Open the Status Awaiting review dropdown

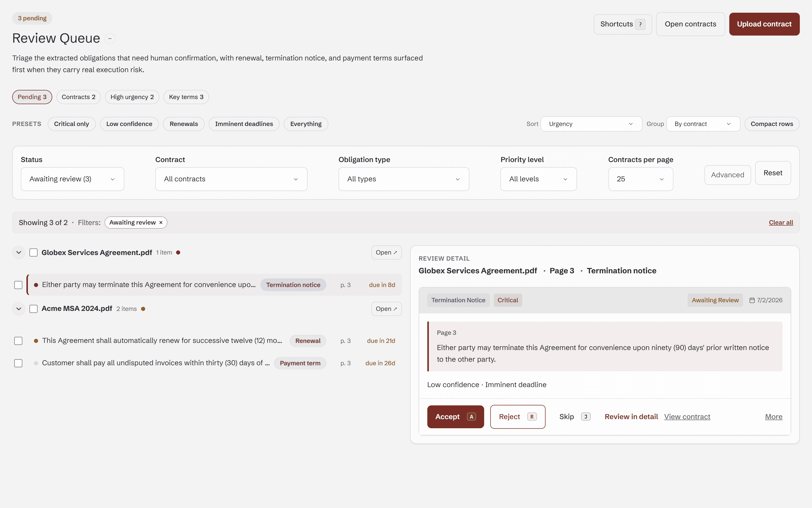(73, 179)
